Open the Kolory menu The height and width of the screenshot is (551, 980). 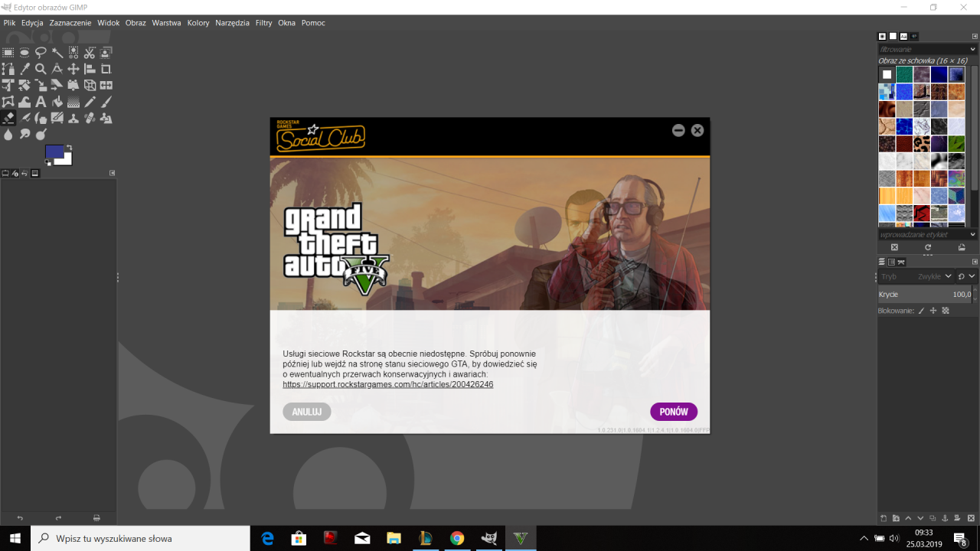pos(198,23)
